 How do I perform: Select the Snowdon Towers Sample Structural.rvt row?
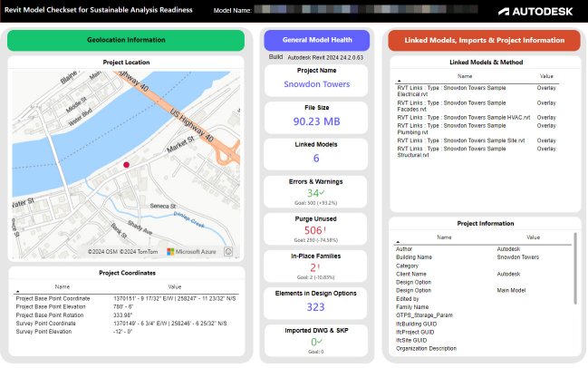pyautogui.click(x=477, y=151)
